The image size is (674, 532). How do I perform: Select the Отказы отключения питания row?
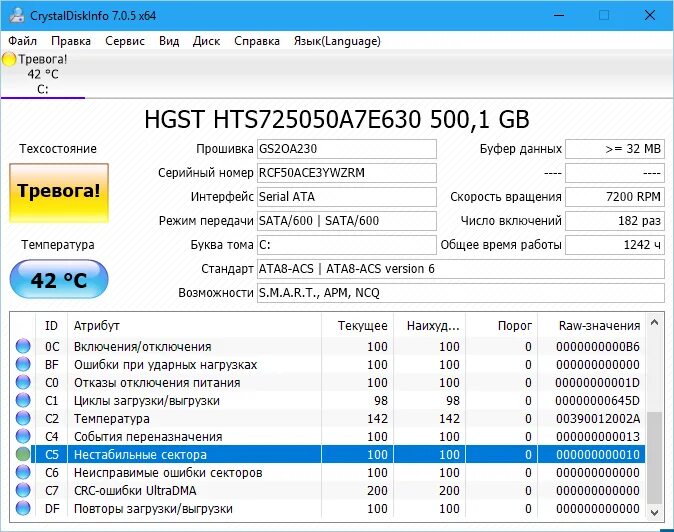pos(328,382)
